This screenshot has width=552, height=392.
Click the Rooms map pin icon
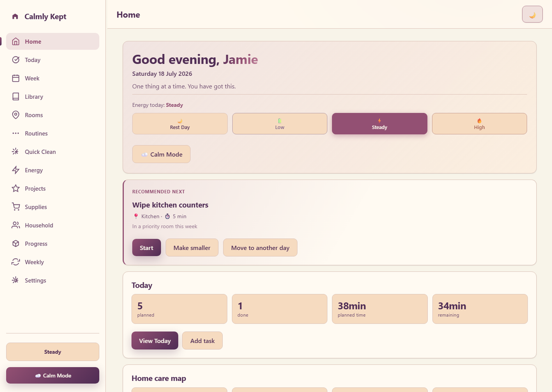tap(16, 115)
